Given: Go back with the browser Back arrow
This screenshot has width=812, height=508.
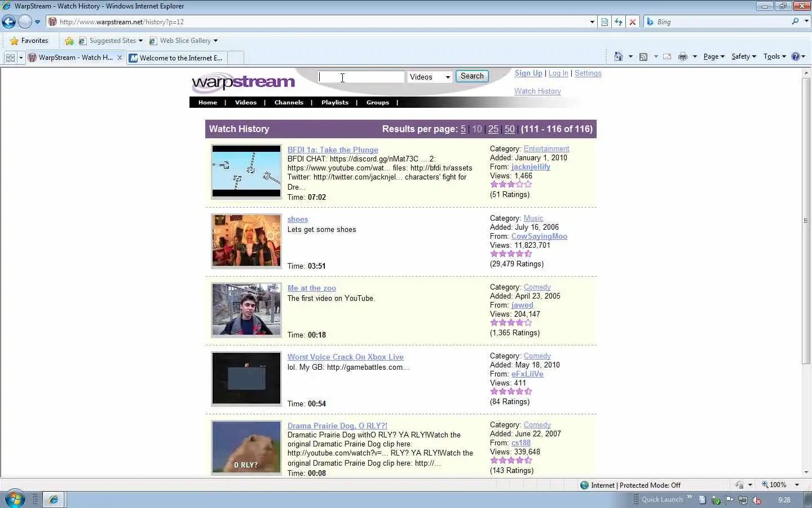Looking at the screenshot, I should point(9,22).
